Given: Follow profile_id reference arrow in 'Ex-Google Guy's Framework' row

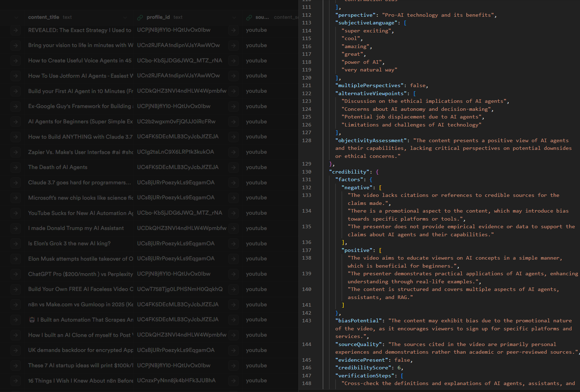Looking at the screenshot, I should point(233,106).
